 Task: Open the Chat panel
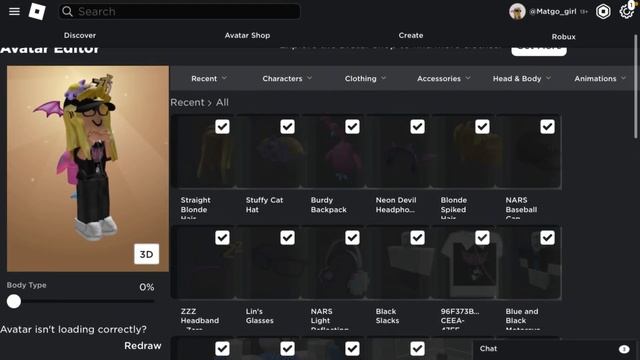[554, 349]
